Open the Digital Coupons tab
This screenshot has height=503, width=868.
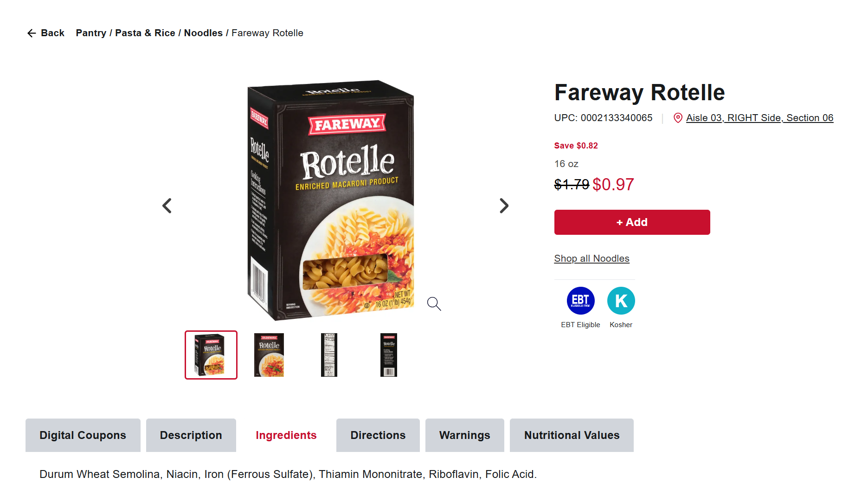(x=83, y=435)
